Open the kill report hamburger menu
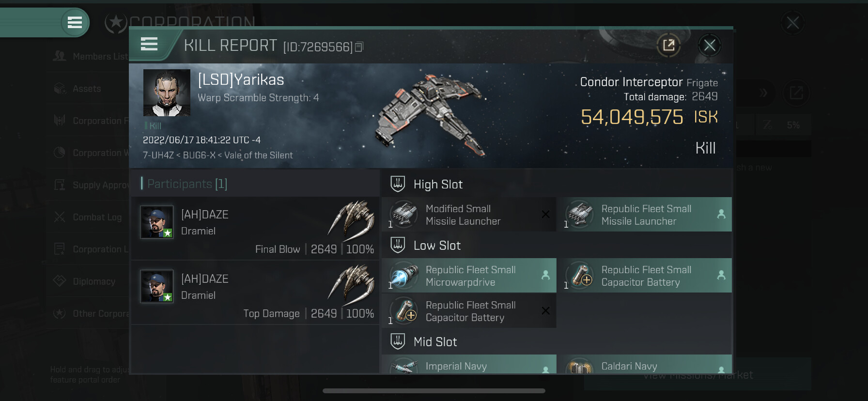868x401 pixels. (149, 44)
